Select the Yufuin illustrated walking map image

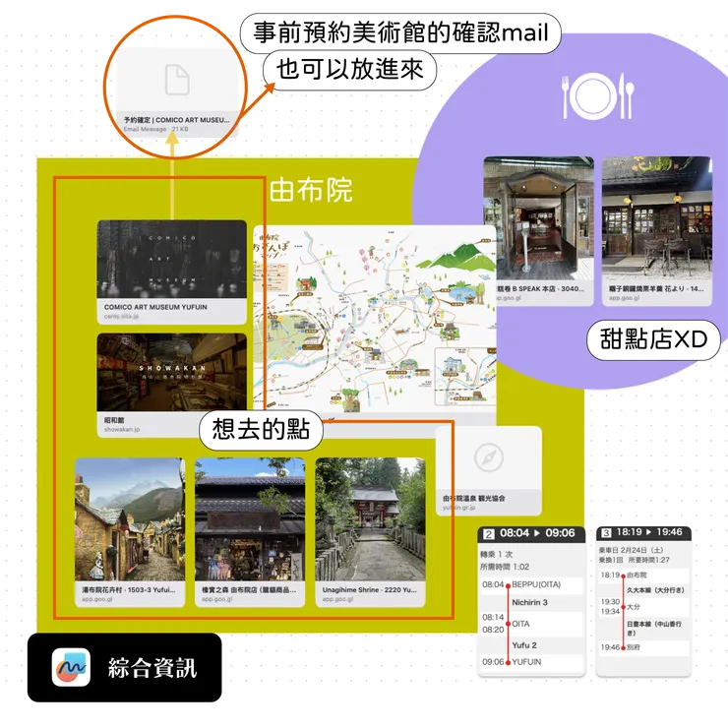click(375, 320)
